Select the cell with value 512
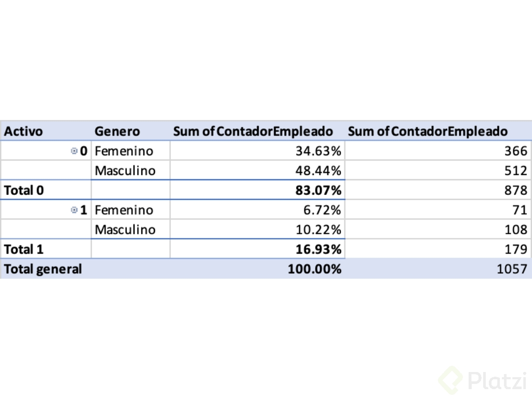 coord(515,170)
